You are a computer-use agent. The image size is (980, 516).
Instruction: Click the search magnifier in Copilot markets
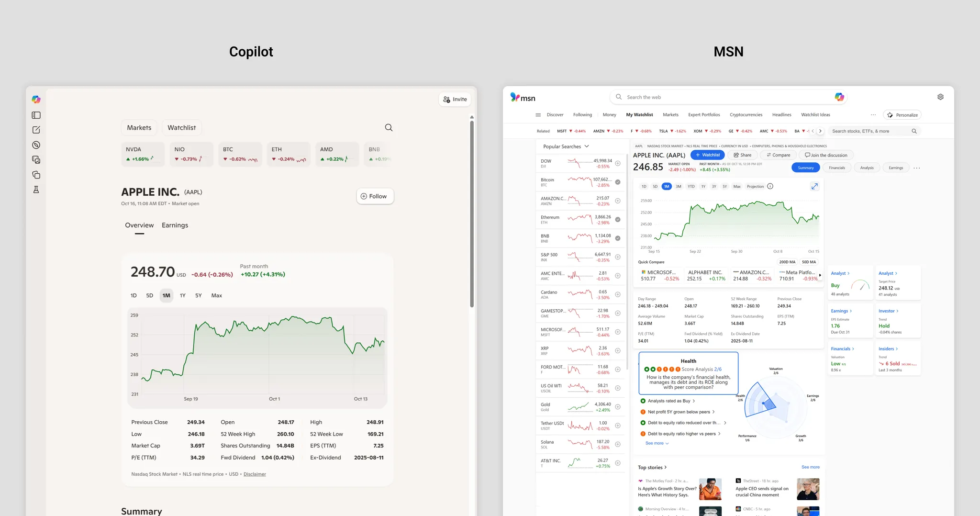coord(389,128)
